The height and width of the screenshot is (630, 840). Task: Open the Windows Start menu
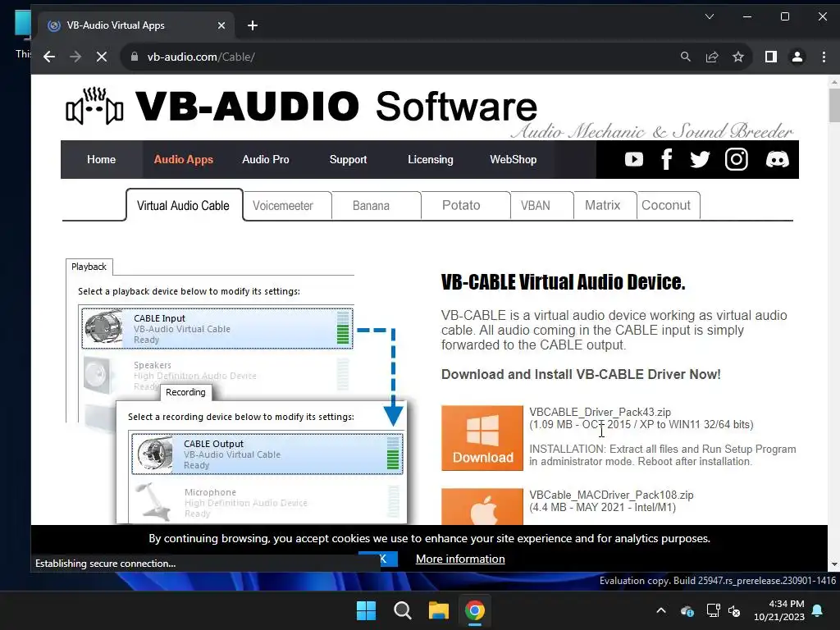(x=367, y=610)
